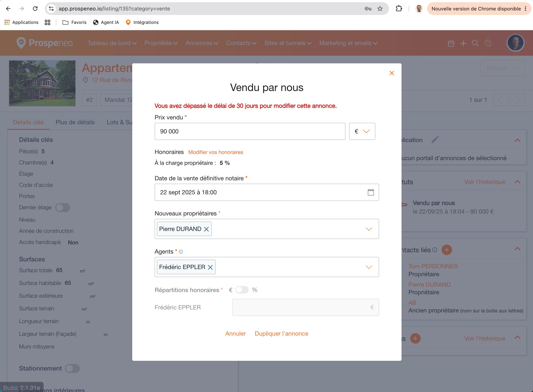Open the property photo thumbnail
533x392 pixels.
(42, 83)
